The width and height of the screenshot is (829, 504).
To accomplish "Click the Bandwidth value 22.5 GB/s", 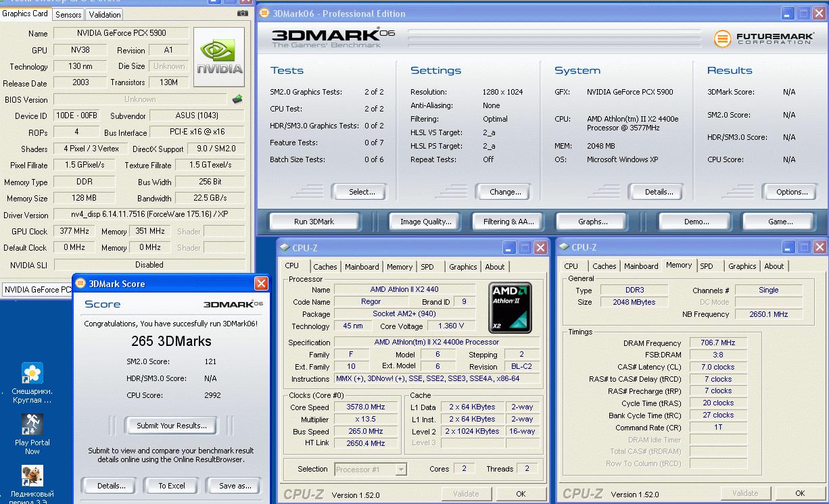I will 210,198.
